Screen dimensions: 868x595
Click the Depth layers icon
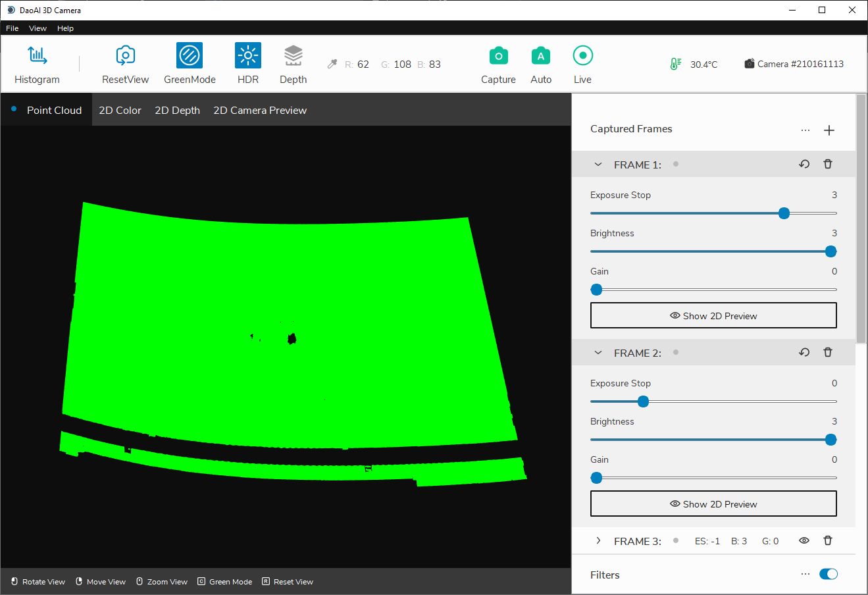[293, 56]
